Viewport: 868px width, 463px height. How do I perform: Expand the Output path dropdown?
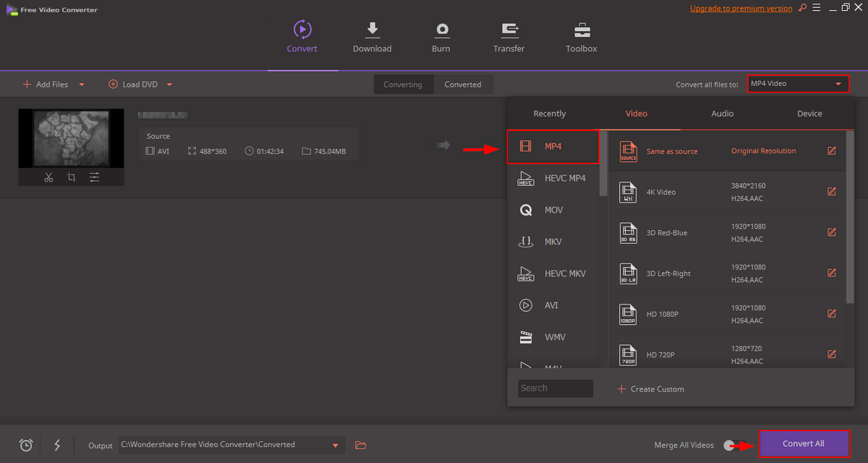click(336, 445)
